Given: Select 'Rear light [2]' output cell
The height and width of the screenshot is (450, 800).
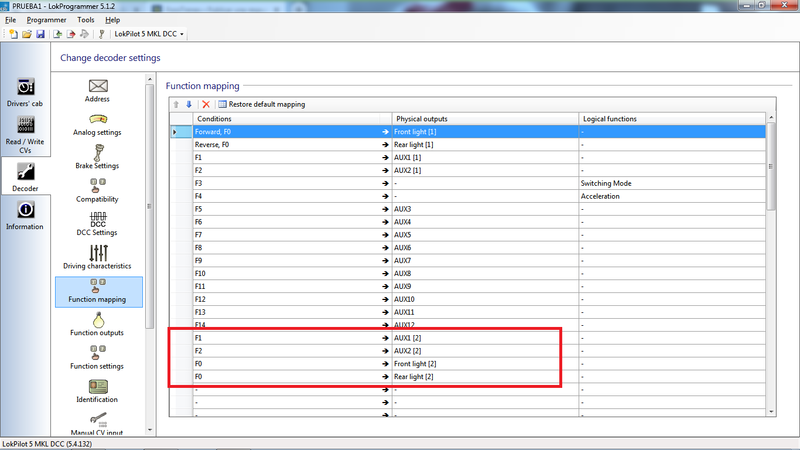Looking at the screenshot, I should 485,377.
